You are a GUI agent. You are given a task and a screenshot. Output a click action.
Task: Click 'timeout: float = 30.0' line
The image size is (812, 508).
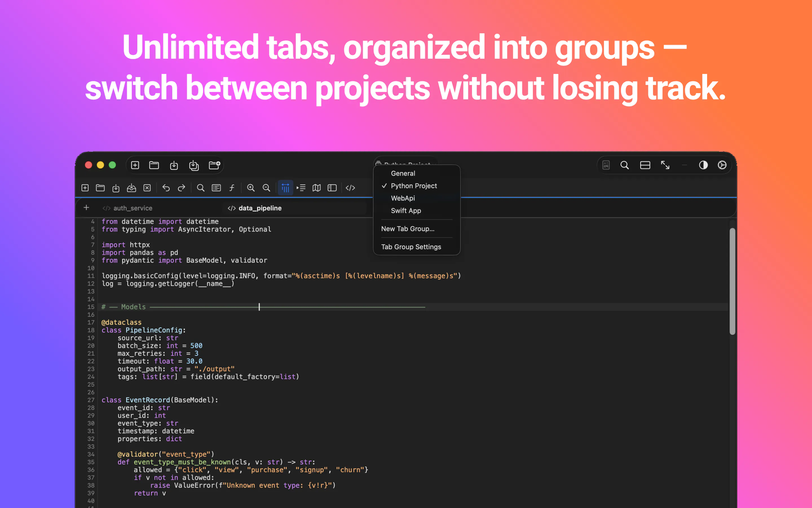[x=160, y=361]
